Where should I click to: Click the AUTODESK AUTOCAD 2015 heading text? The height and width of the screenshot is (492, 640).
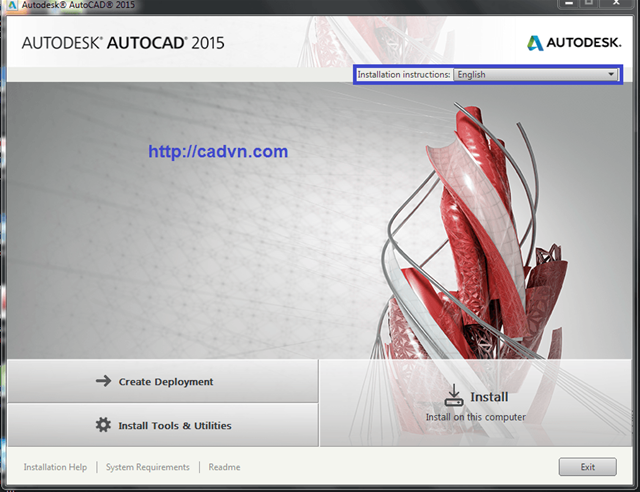(123, 43)
